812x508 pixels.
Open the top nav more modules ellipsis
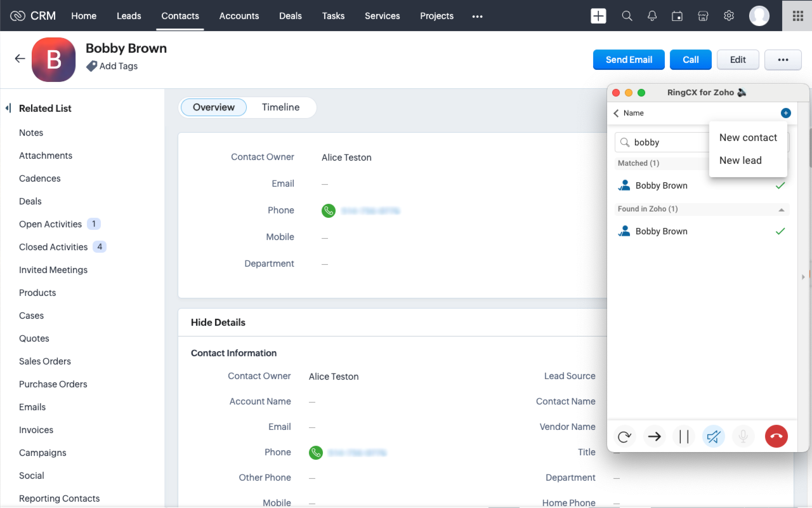pyautogui.click(x=478, y=17)
